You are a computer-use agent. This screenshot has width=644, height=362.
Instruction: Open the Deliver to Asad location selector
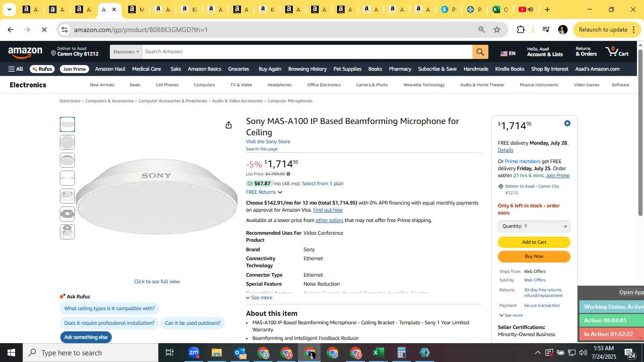pos(75,51)
